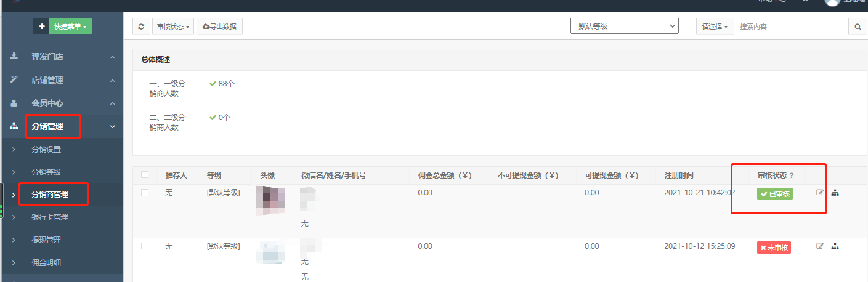
Task: Click hierarchy icon for the 已审核 row
Action: [x=835, y=193]
